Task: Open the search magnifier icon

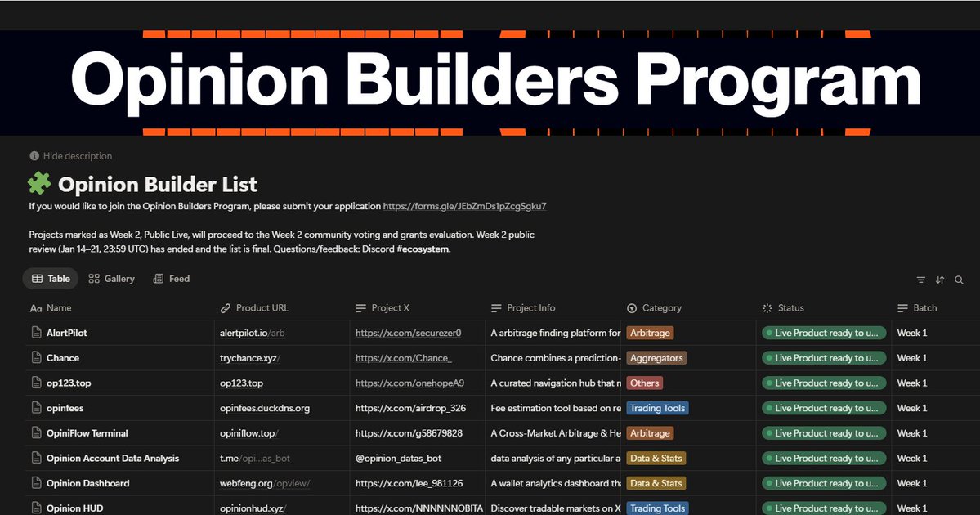Action: tap(959, 280)
